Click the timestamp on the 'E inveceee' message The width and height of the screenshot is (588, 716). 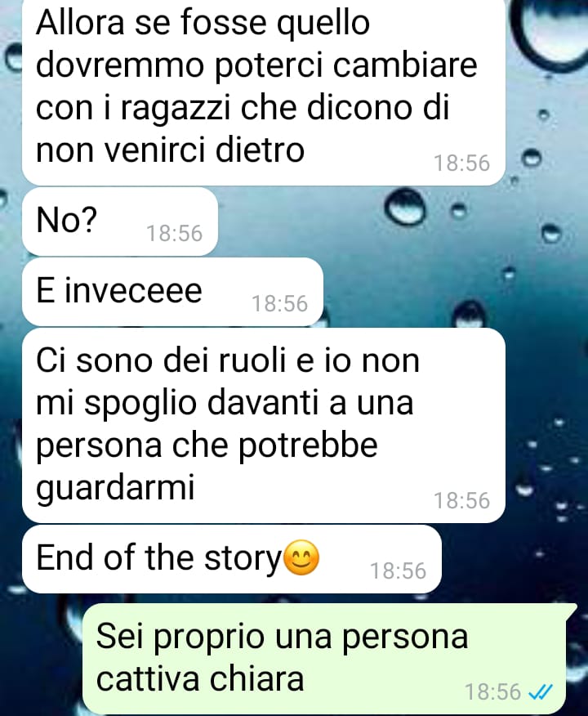coord(279,304)
